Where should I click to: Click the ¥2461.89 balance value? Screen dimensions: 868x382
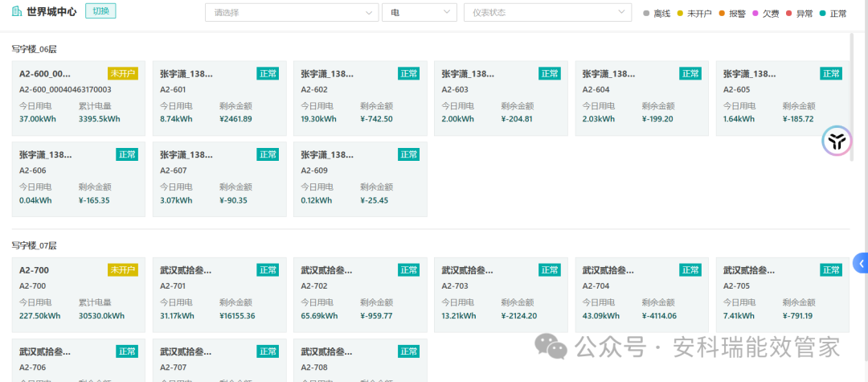click(x=235, y=119)
